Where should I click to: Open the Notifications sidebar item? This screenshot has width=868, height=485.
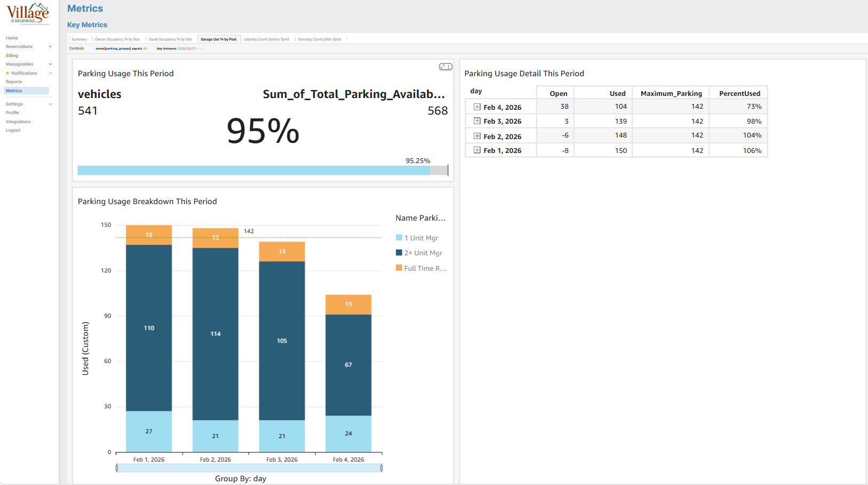24,73
